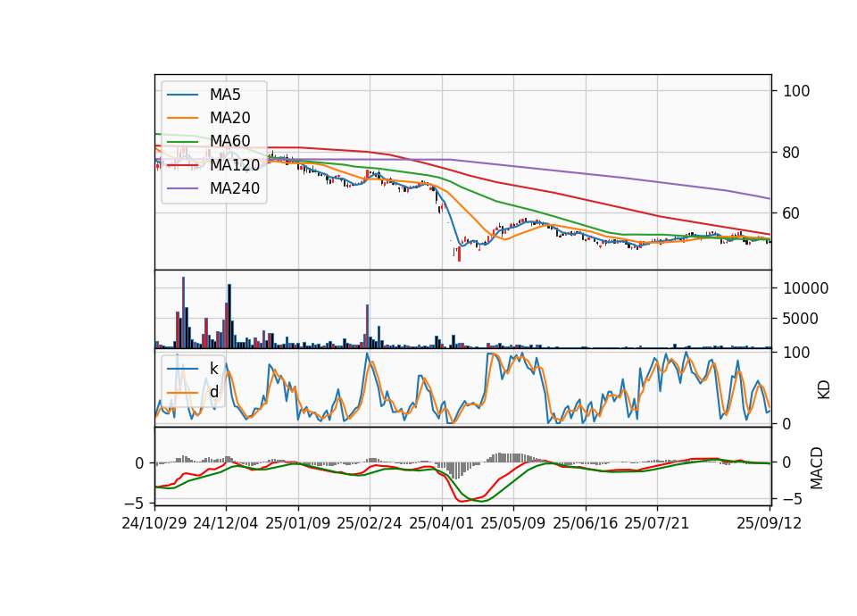Click the blue MA5 legend line sample
This screenshot has width=857, height=616.
click(x=182, y=96)
